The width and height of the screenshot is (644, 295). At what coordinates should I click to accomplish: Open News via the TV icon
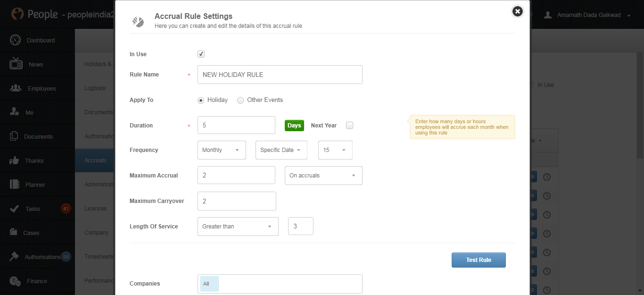(16, 64)
